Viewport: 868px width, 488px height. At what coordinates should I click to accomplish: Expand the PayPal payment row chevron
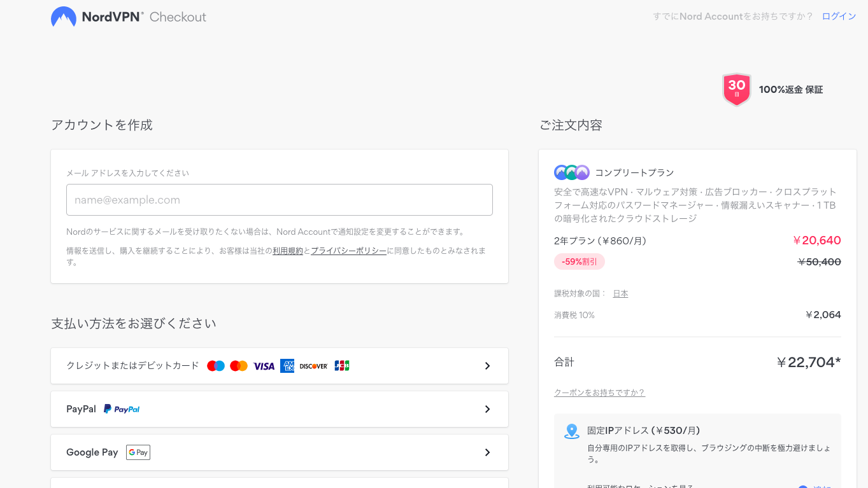[487, 409]
